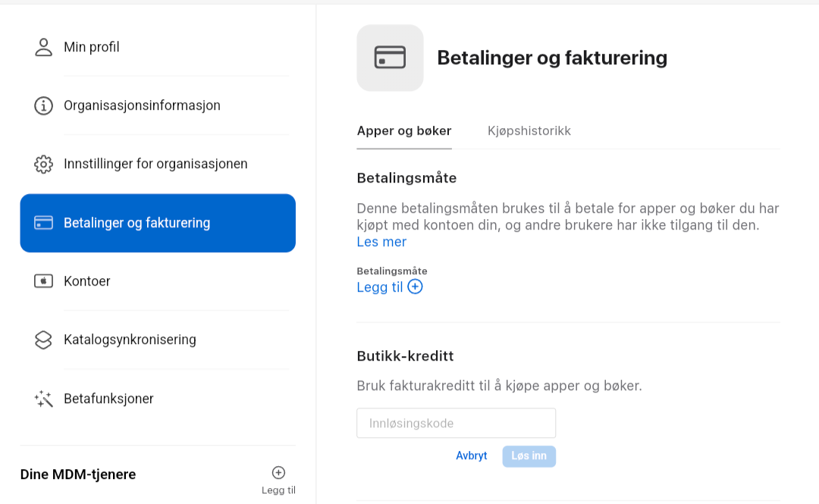Go to Betafunksjoner settings section
Screen dimensions: 819x504
pyautogui.click(x=158, y=399)
